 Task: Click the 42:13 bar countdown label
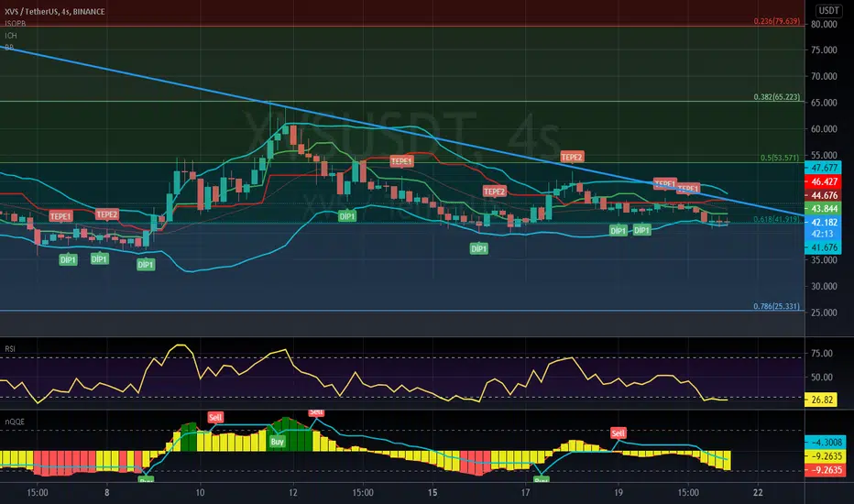click(x=823, y=234)
